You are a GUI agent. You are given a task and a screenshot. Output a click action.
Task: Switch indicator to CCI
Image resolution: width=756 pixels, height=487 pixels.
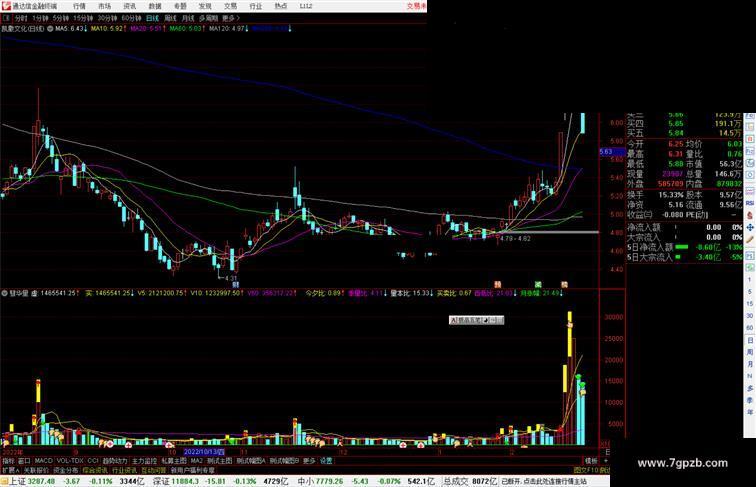pyautogui.click(x=93, y=461)
